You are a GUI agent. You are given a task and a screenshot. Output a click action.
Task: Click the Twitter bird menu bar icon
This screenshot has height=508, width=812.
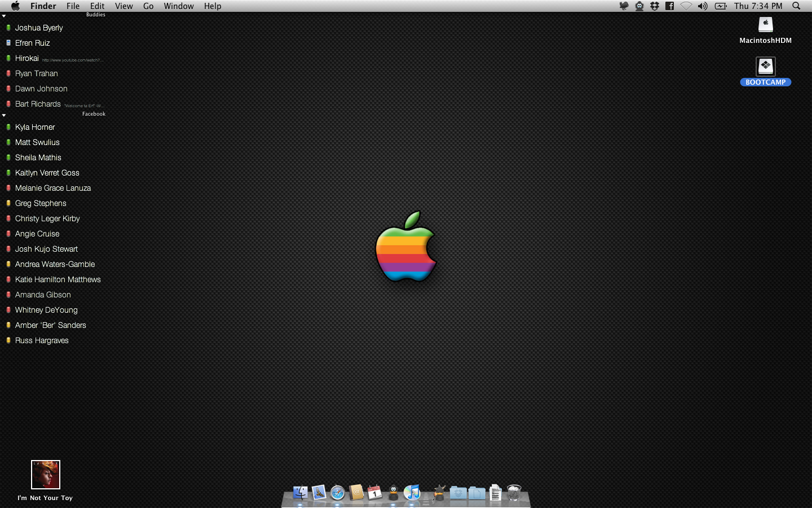[624, 6]
